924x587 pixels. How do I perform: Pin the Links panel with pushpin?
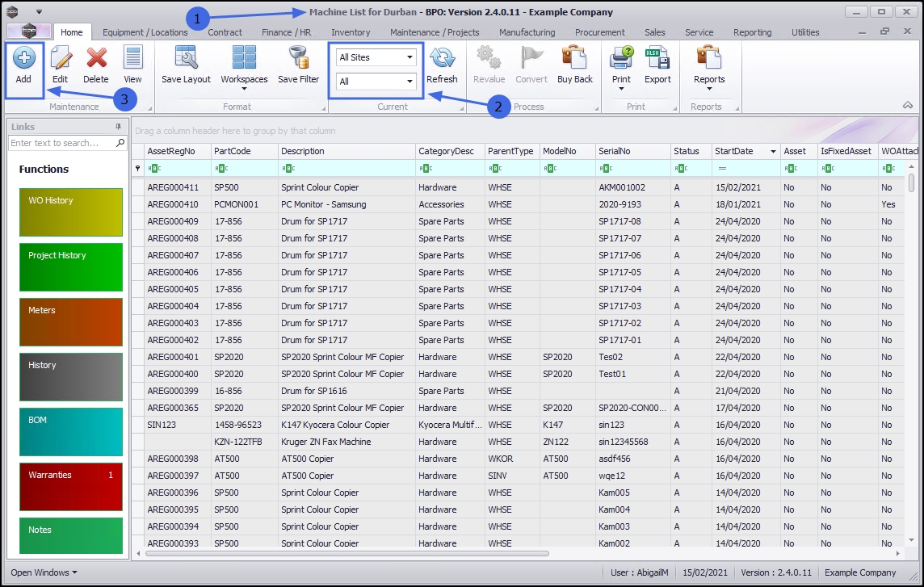tap(118, 127)
